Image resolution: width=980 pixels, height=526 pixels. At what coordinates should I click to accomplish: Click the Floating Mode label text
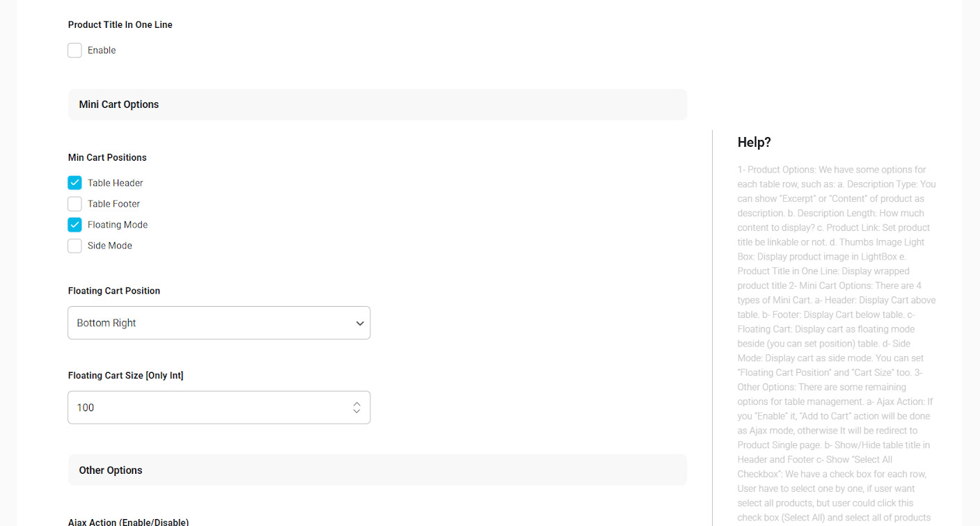(118, 225)
